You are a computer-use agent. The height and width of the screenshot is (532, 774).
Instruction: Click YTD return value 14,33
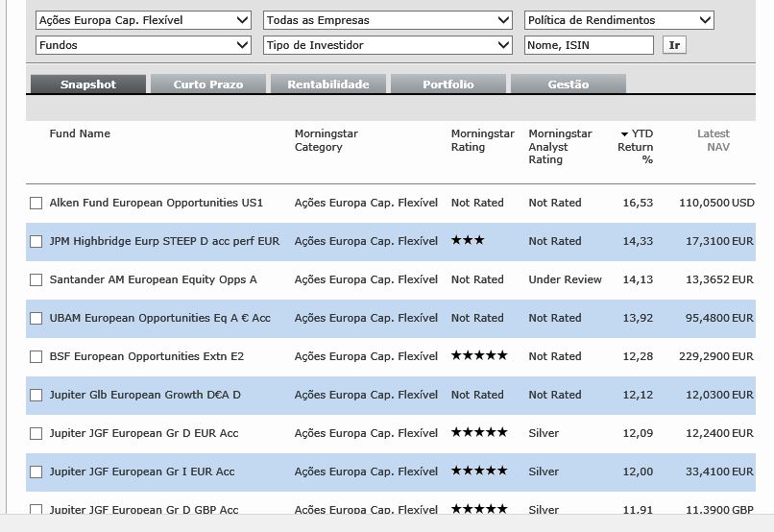pos(638,241)
